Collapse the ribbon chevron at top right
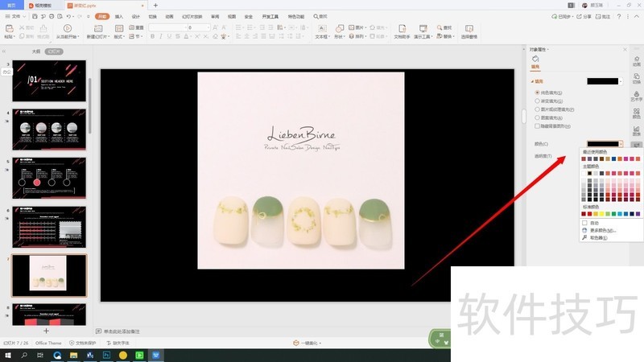644x362 pixels. click(x=637, y=16)
